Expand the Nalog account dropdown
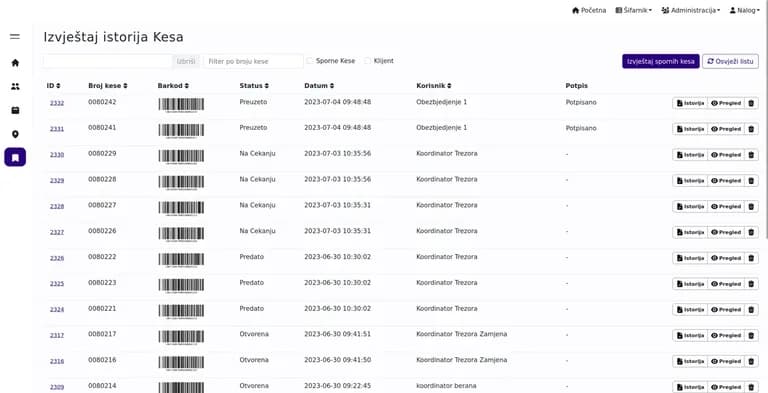The width and height of the screenshot is (768, 393). [x=744, y=10]
